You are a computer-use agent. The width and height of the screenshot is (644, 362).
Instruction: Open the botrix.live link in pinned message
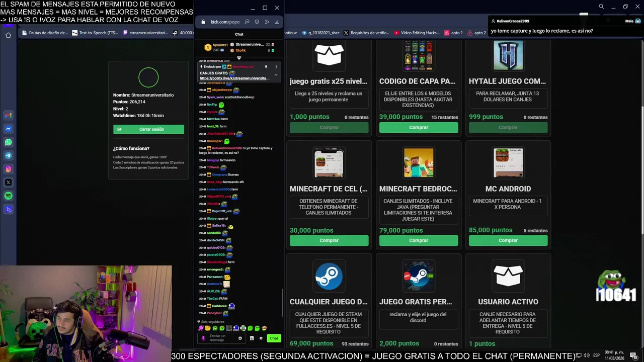pyautogui.click(x=234, y=78)
